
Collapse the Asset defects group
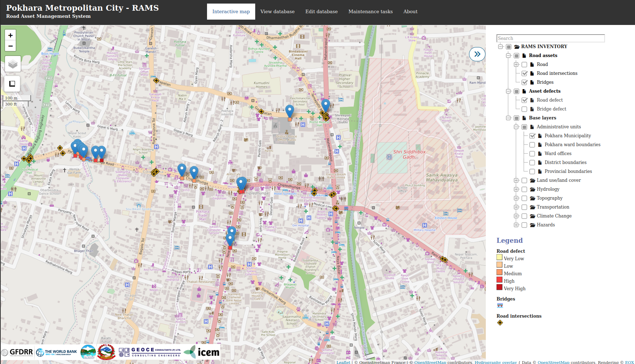(508, 91)
